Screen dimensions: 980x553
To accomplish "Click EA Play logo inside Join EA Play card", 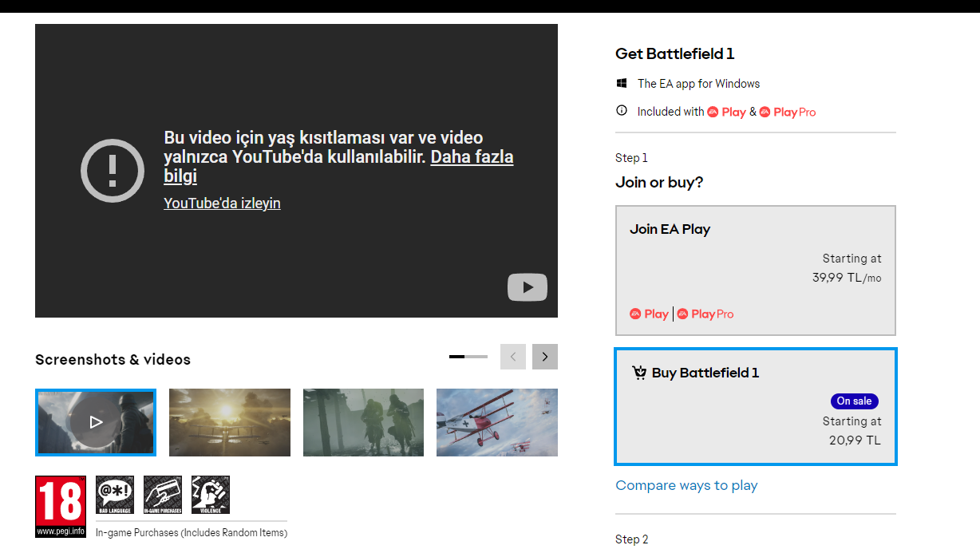I will (649, 314).
